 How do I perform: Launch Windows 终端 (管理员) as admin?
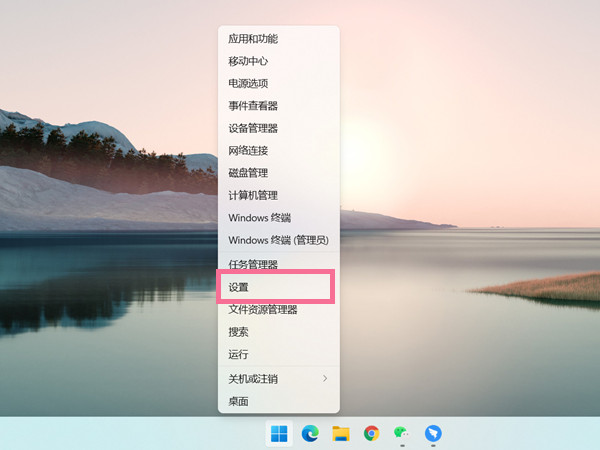tap(278, 240)
